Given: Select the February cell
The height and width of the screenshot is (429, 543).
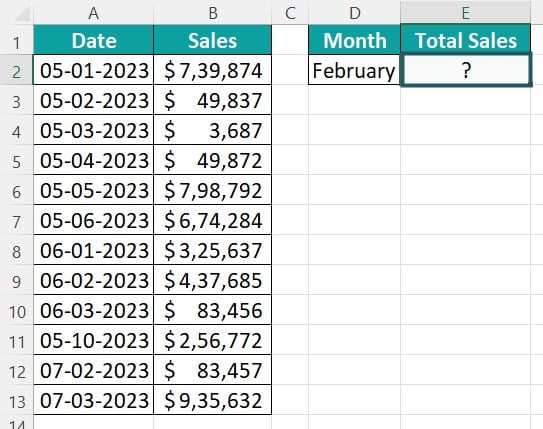Looking at the screenshot, I should pos(354,70).
